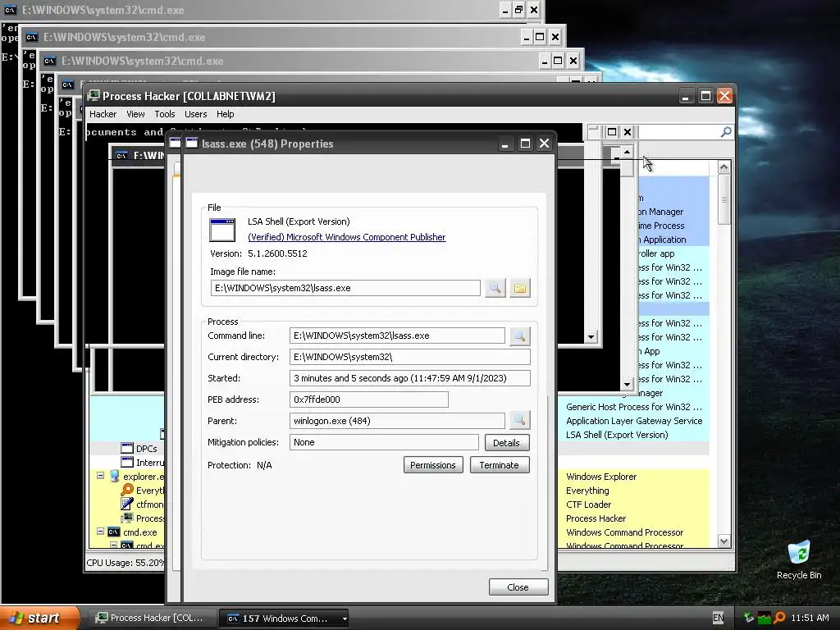Click the Everything search icon in the system tray
The width and height of the screenshot is (840, 630).
click(780, 618)
